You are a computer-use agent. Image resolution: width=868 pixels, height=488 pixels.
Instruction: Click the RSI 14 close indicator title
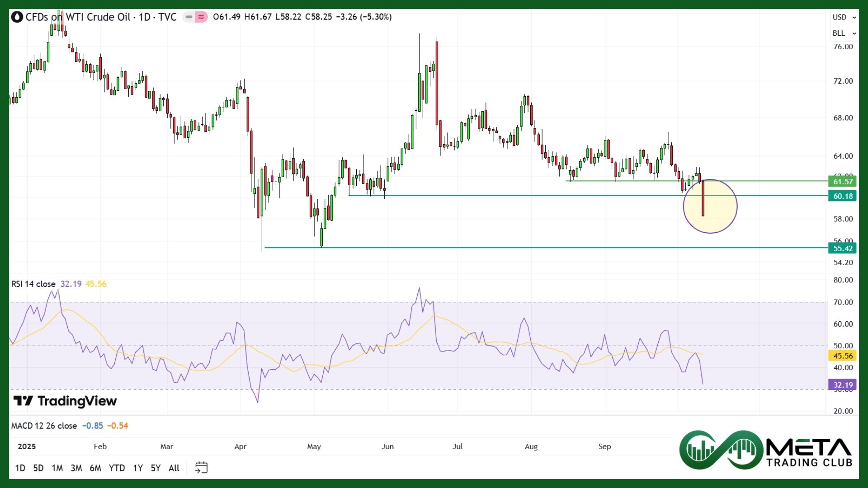tap(33, 284)
